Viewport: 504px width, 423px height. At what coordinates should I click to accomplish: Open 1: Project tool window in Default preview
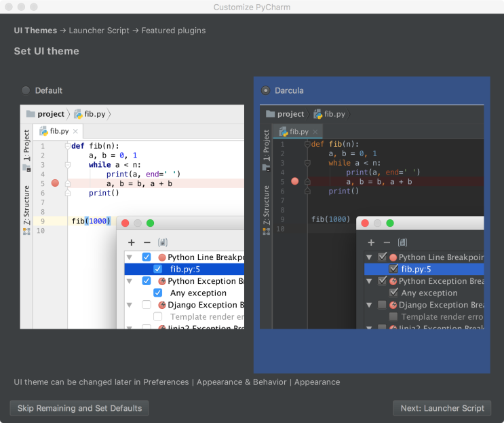click(26, 145)
